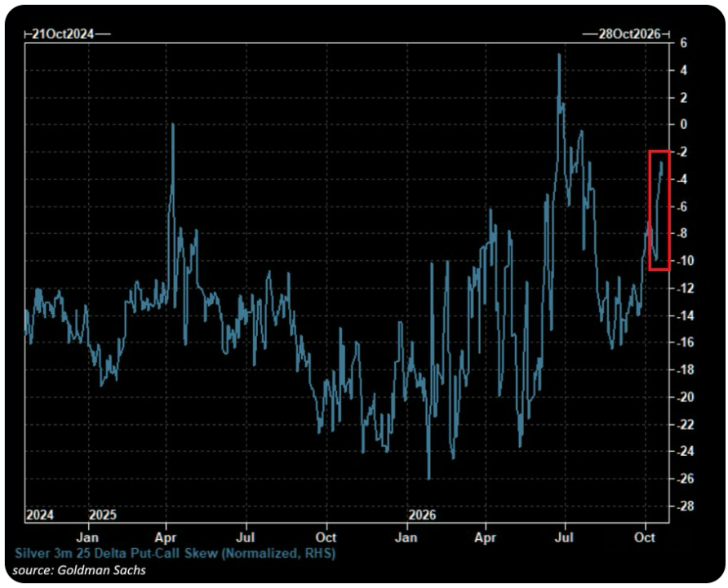Click the y-axis value "-18"

pos(685,370)
